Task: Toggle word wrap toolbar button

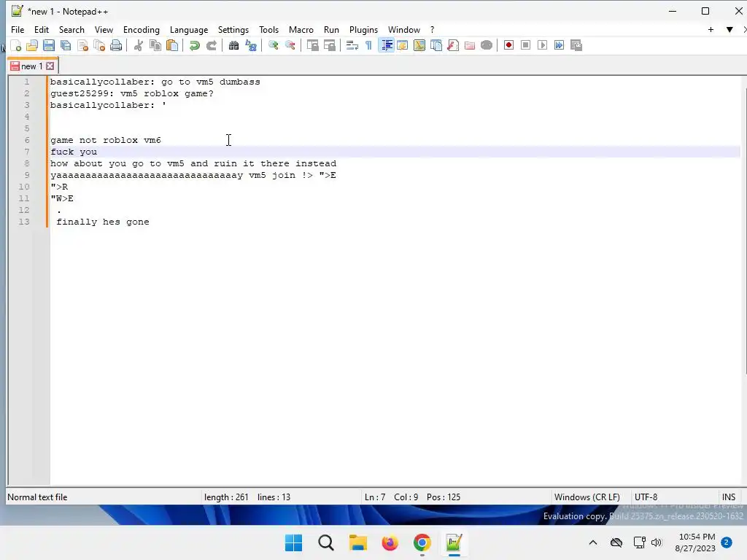Action: [352, 45]
